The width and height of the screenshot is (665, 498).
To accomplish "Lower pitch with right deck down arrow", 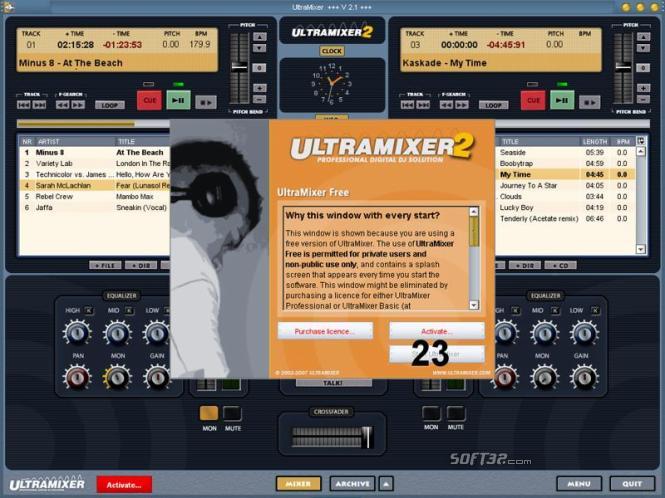I will [x=643, y=48].
